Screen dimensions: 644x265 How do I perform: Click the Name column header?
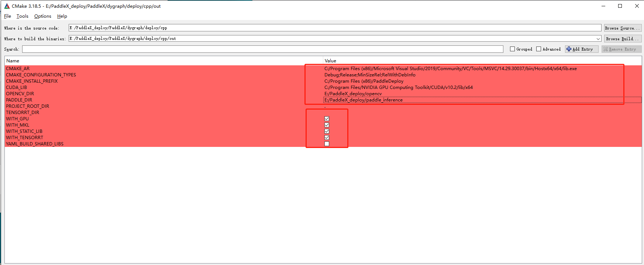pyautogui.click(x=13, y=61)
